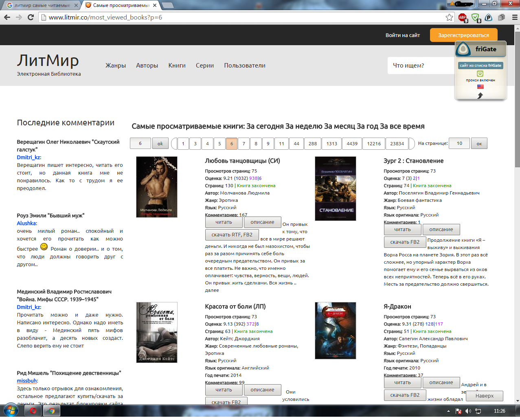Click the US flag in friGate popup
The width and height of the screenshot is (520, 420).
pyautogui.click(x=481, y=87)
